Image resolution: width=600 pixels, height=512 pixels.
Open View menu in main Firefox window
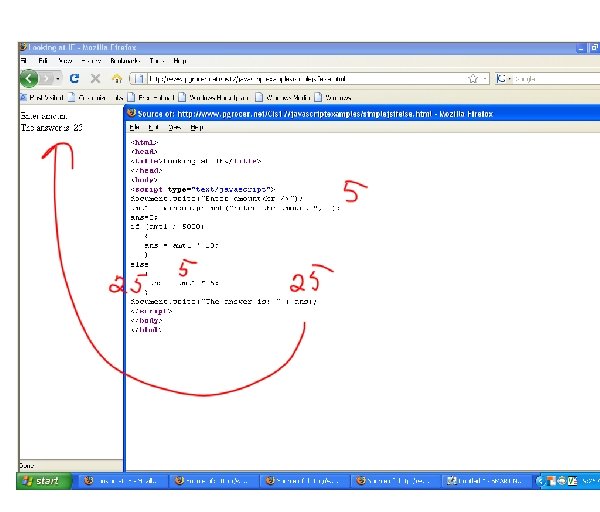(65, 60)
